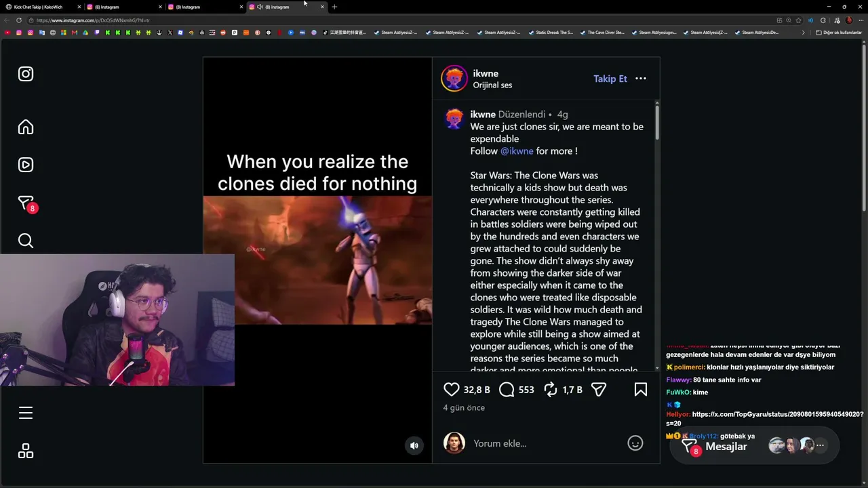Open the emoji picker for comments
Image resolution: width=868 pixels, height=488 pixels.
(635, 443)
